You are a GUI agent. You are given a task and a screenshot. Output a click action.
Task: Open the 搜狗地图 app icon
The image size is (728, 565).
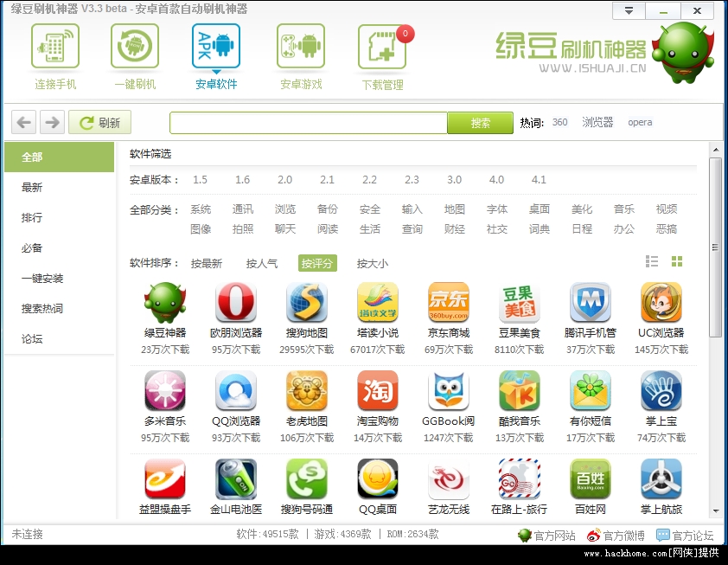point(307,303)
